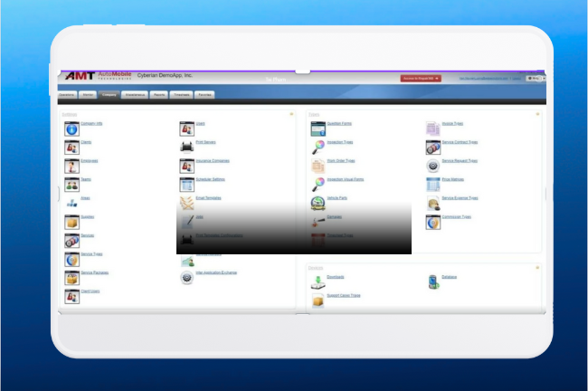Click the Inspection Types magnifier icon
Viewport: 588px width, 391px height.
click(x=318, y=147)
